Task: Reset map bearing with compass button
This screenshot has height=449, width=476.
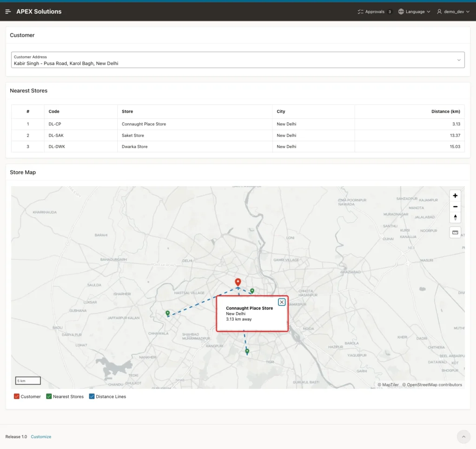Action: tap(455, 217)
